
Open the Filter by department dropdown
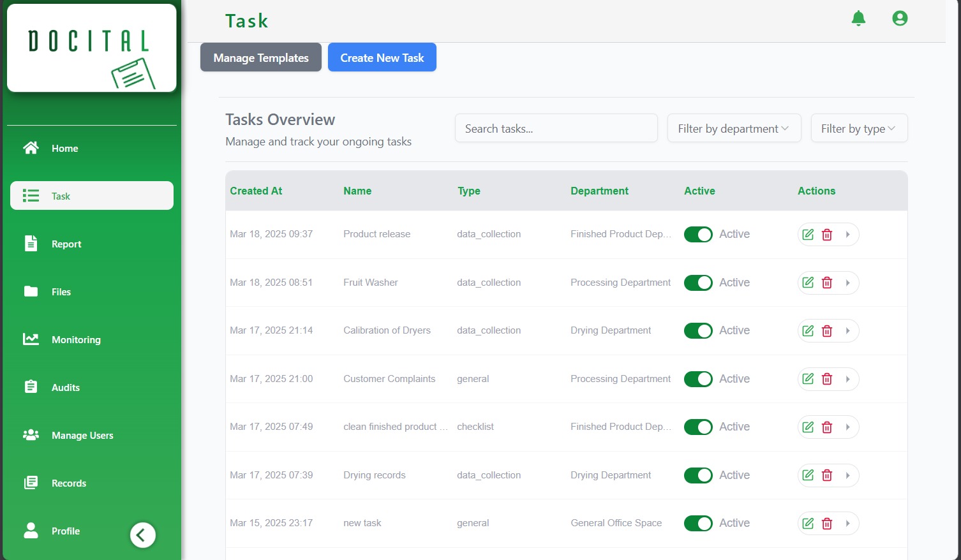coord(734,128)
